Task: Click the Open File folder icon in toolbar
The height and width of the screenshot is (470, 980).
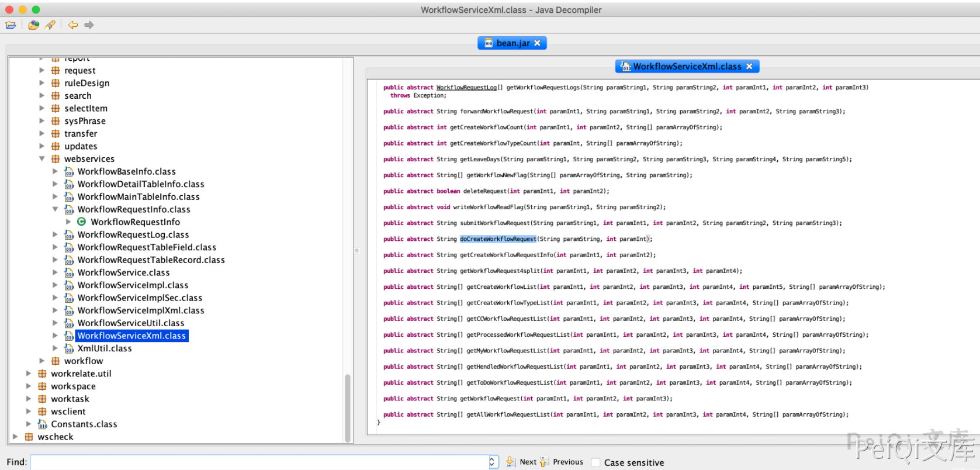Action: point(11,25)
